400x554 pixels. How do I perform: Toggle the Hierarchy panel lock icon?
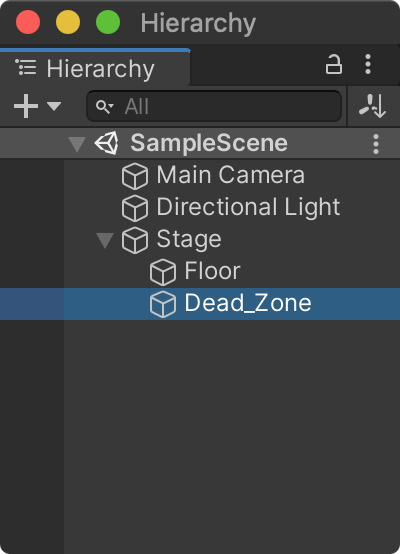pyautogui.click(x=334, y=64)
